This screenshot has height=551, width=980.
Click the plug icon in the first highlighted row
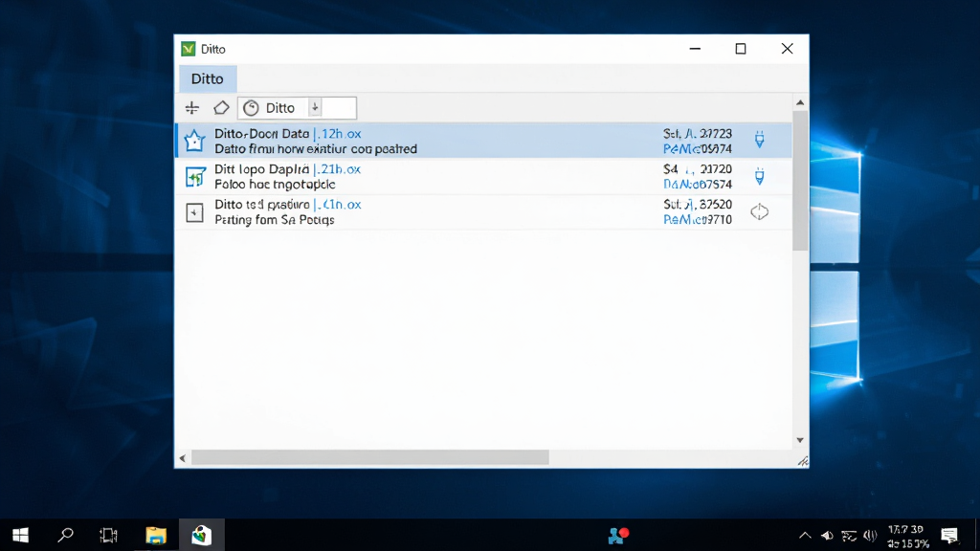pyautogui.click(x=759, y=140)
